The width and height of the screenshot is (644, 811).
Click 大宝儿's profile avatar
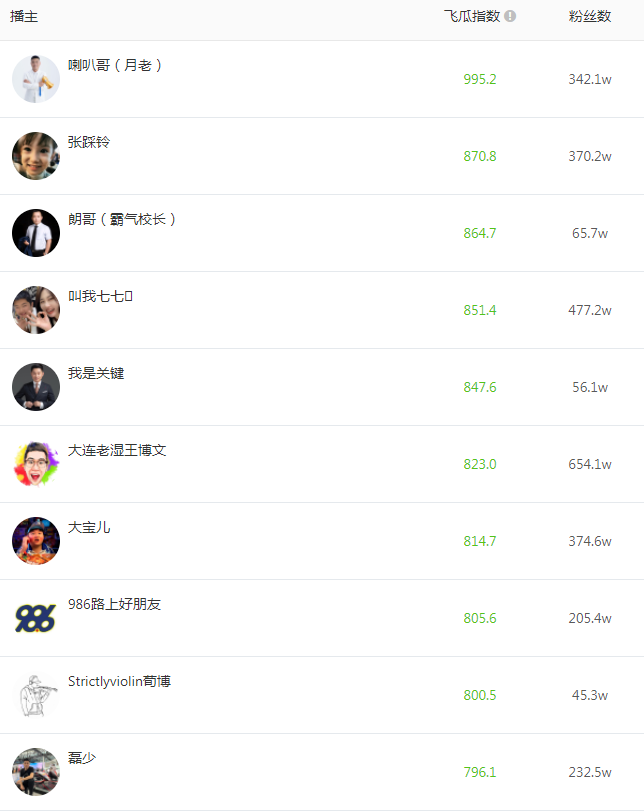(x=36, y=541)
